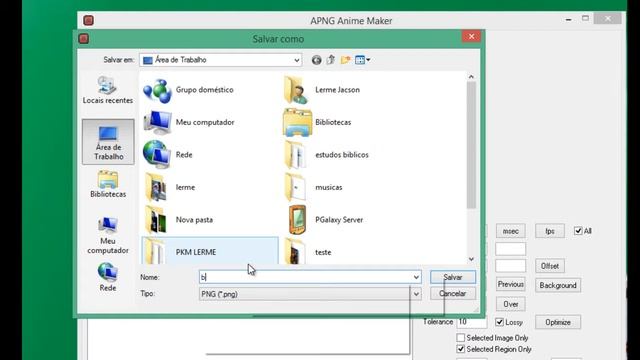The height and width of the screenshot is (360, 640).
Task: Click the fps button in APNG Anime Maker
Action: [550, 231]
